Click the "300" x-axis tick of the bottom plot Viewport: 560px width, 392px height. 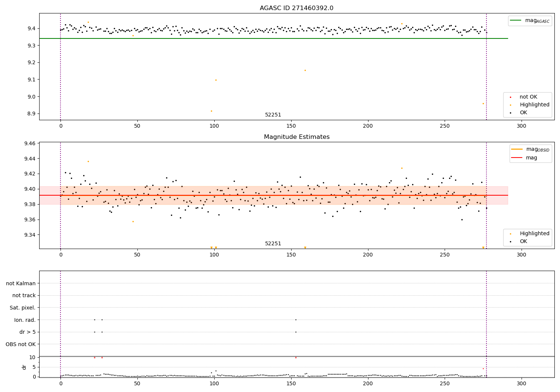[522, 383]
